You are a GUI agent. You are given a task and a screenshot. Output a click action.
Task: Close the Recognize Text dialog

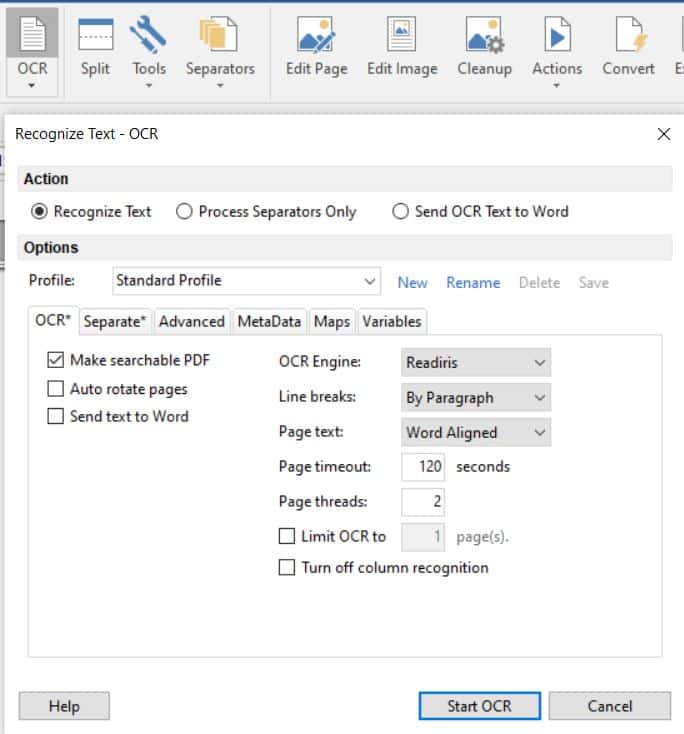coord(663,134)
